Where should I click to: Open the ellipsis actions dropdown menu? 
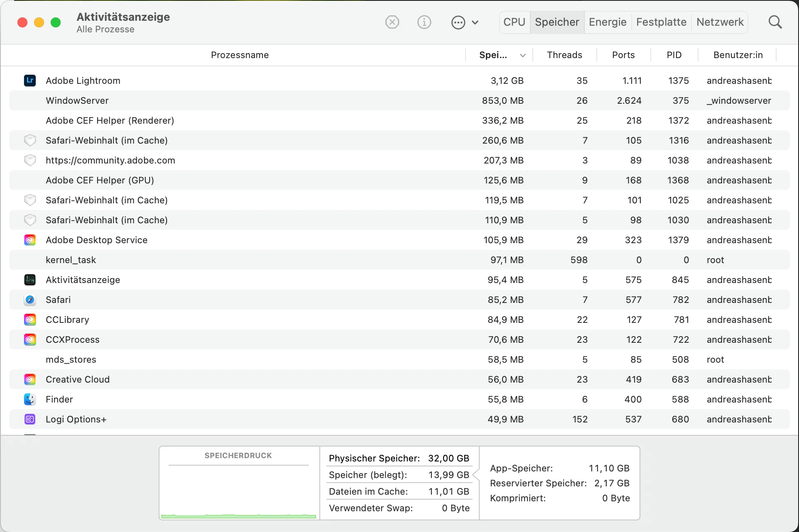(465, 22)
